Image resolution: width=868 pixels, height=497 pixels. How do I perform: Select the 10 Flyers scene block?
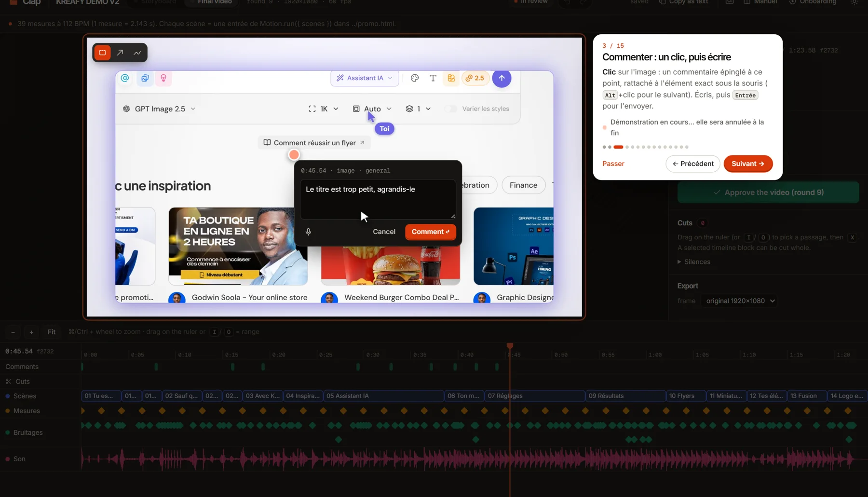686,396
